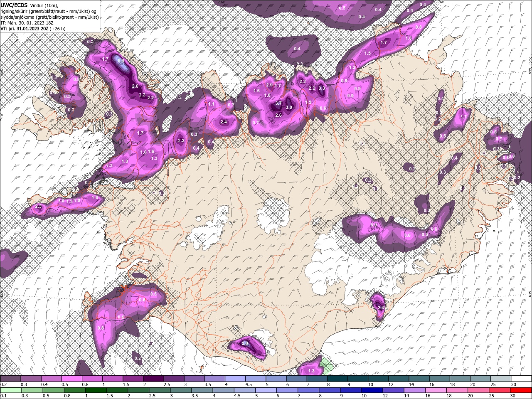The image size is (532, 399).
Task: Select rain swatch between 3 and 3.5
Action: click(181, 390)
